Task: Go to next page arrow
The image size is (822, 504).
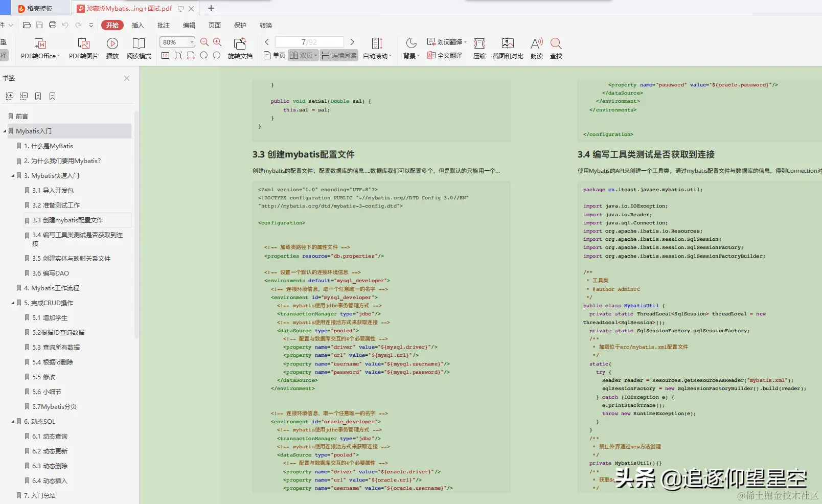Action: pos(352,42)
